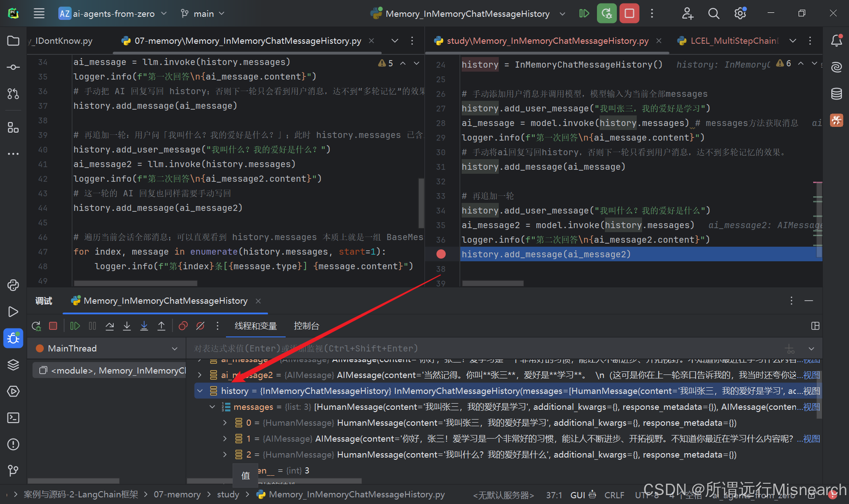Open the ai-agents-from-zero project dropdown
This screenshot has height=504, width=849.
[x=113, y=13]
